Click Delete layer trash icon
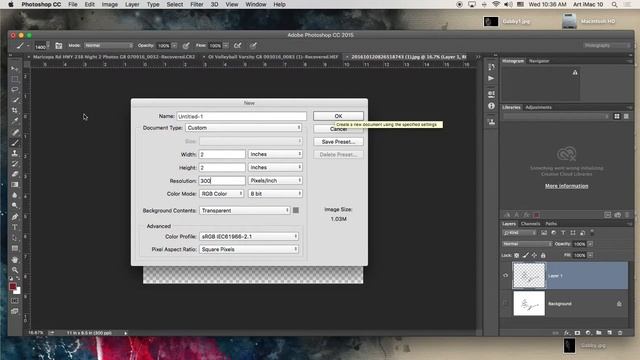 coord(620,333)
